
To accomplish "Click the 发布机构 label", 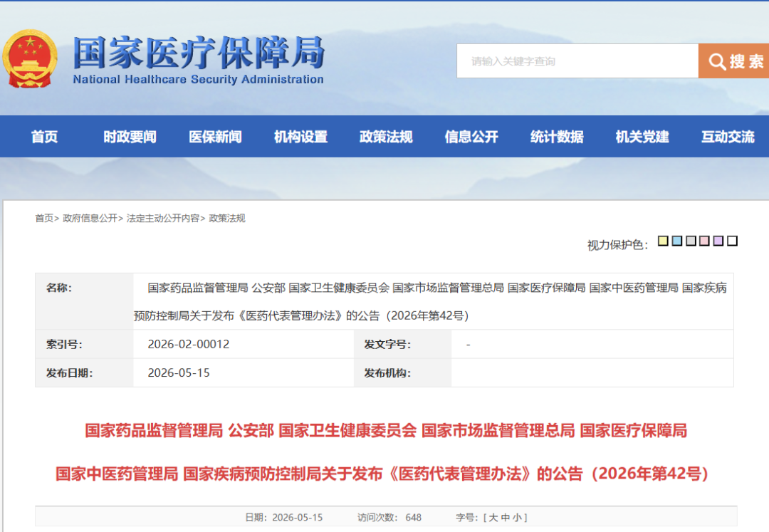I will (387, 373).
